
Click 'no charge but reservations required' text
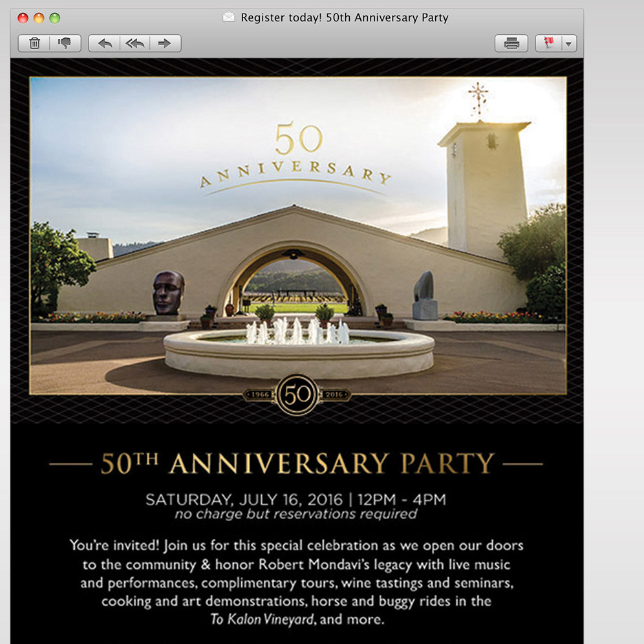(x=295, y=514)
